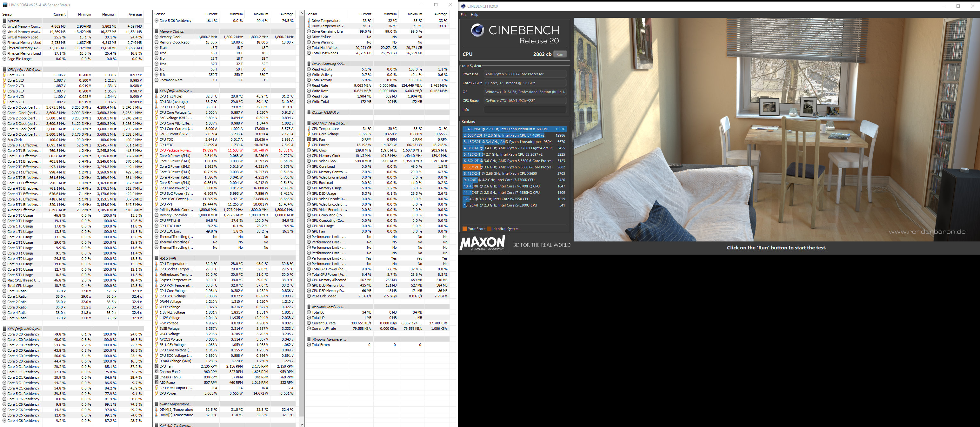Click the Memory Clock gauge icon

click(157, 37)
